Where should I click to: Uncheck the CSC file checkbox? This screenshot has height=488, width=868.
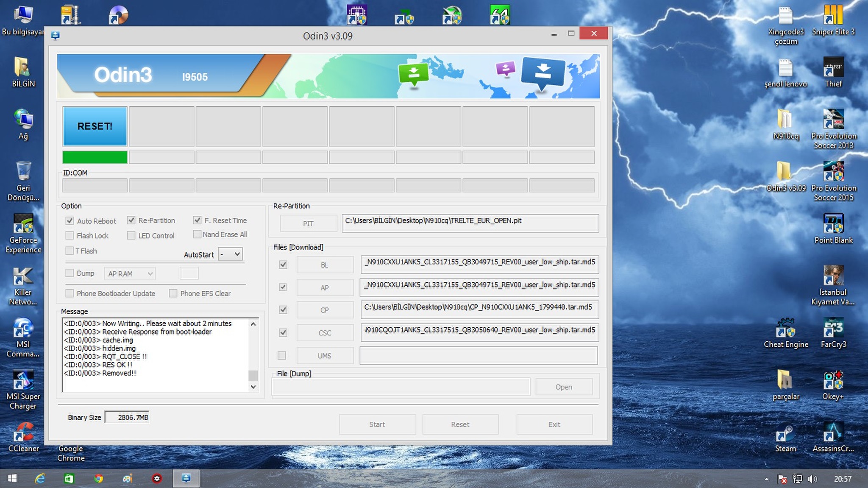coord(283,333)
